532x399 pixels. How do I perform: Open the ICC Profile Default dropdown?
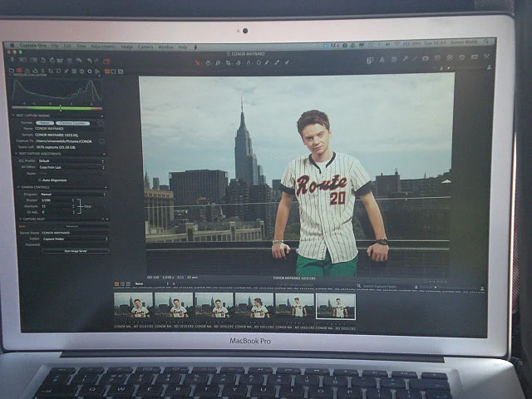point(71,160)
